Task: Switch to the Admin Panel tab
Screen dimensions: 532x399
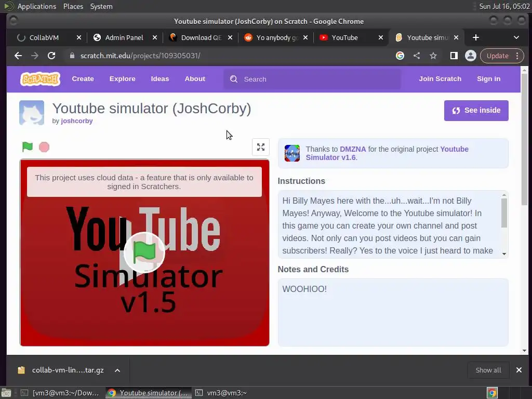Action: pyautogui.click(x=124, y=37)
